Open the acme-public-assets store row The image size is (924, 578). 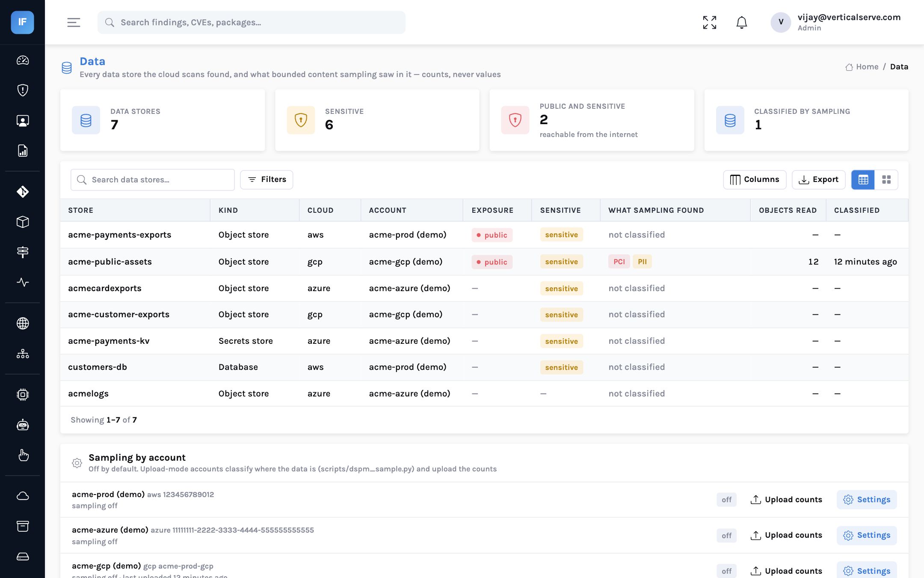click(484, 262)
